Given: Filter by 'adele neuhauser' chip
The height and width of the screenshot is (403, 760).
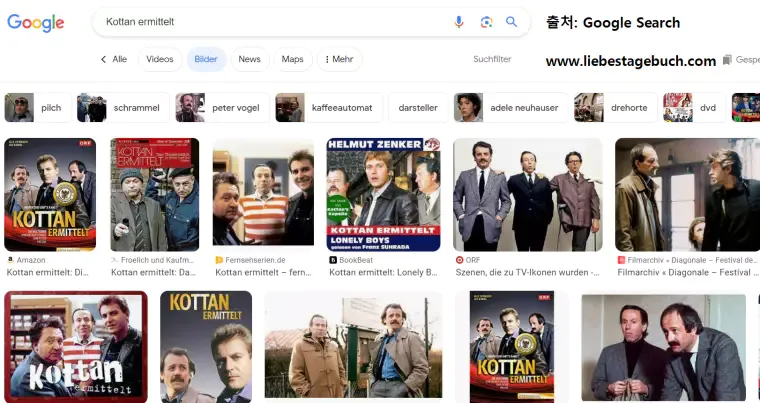Looking at the screenshot, I should [x=511, y=108].
